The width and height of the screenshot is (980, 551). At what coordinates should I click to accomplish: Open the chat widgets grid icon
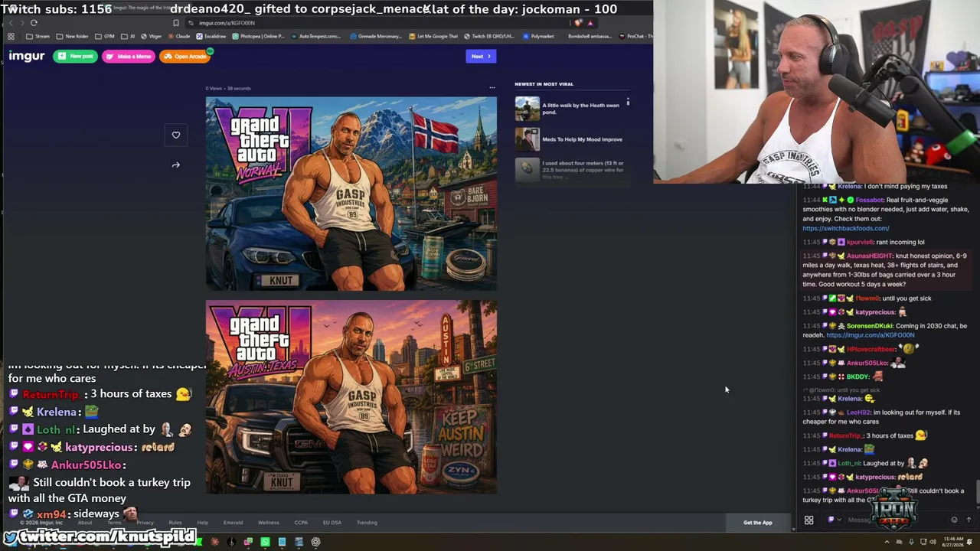(x=808, y=520)
